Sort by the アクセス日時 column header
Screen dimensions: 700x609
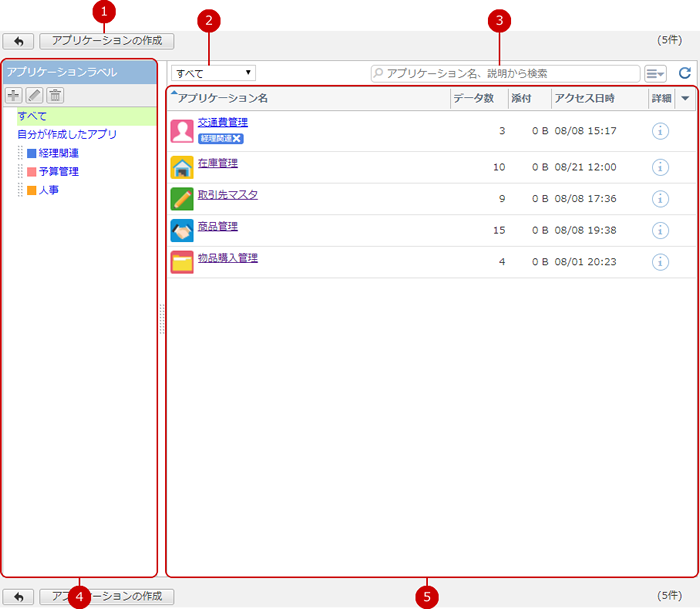click(x=584, y=98)
